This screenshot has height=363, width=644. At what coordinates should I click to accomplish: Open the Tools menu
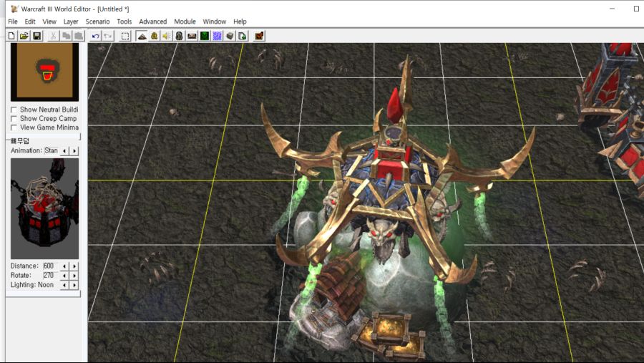(124, 21)
